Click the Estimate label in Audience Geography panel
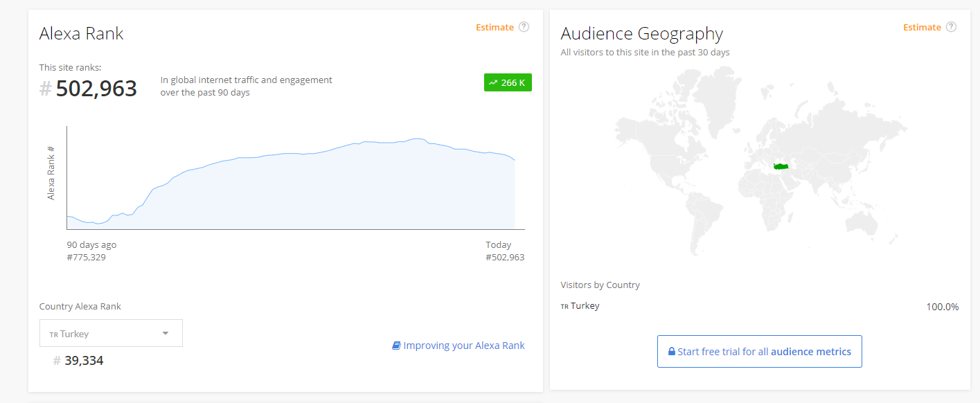Screen dimensions: 980x403 click(x=922, y=27)
